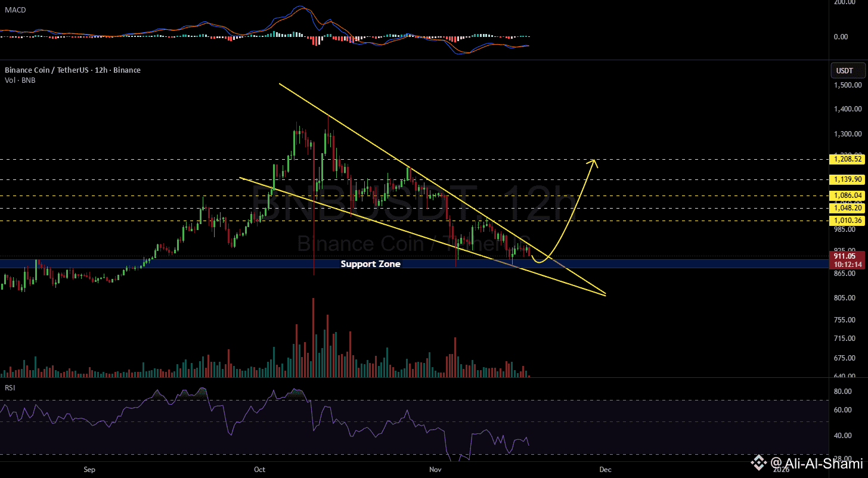Viewport: 868px width, 478px height.
Task: Select the 1,208.52 price level label
Action: 847,159
